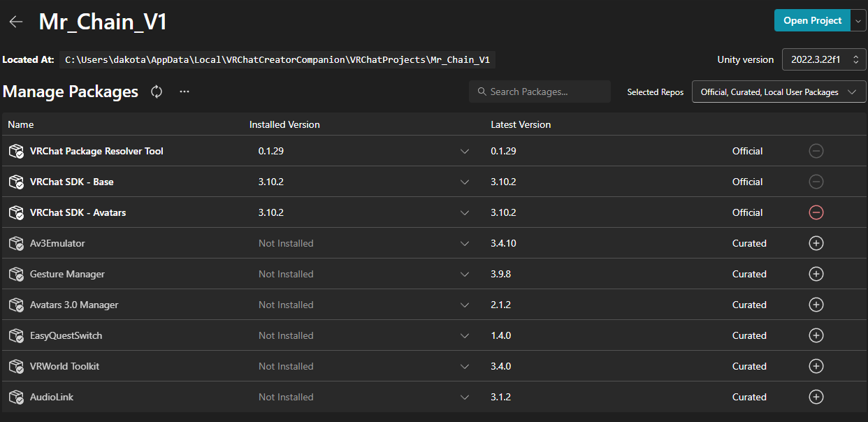Image resolution: width=868 pixels, height=422 pixels.
Task: Open the arrow dropdown beside Open Project
Action: tap(858, 21)
